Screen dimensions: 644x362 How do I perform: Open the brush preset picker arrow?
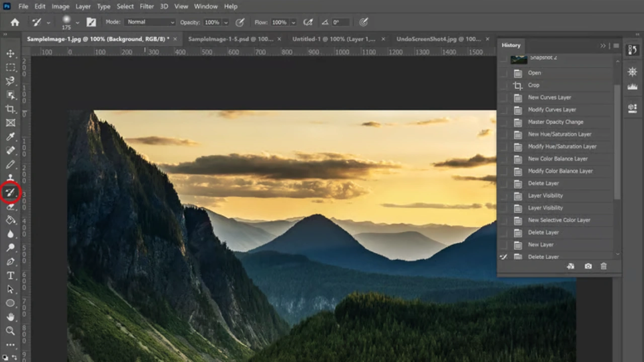pyautogui.click(x=77, y=23)
